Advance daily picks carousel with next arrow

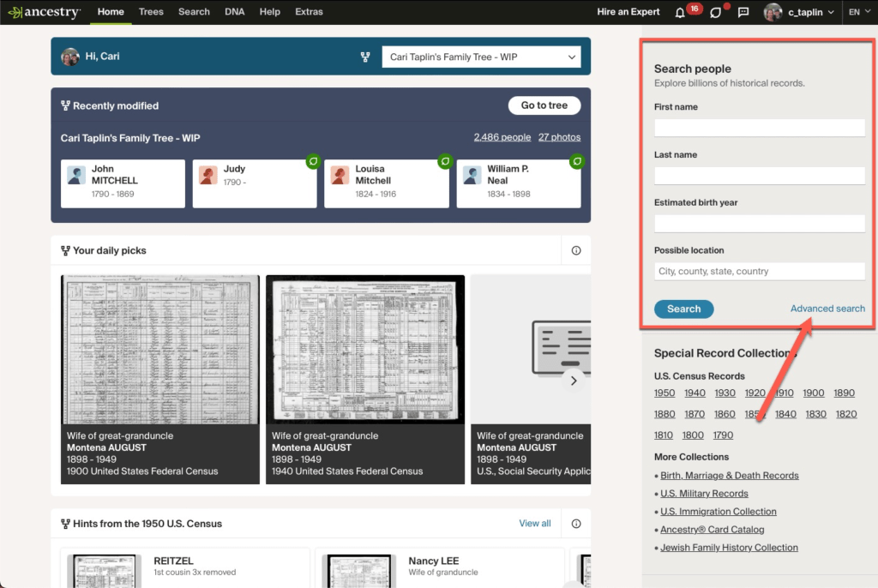(574, 381)
